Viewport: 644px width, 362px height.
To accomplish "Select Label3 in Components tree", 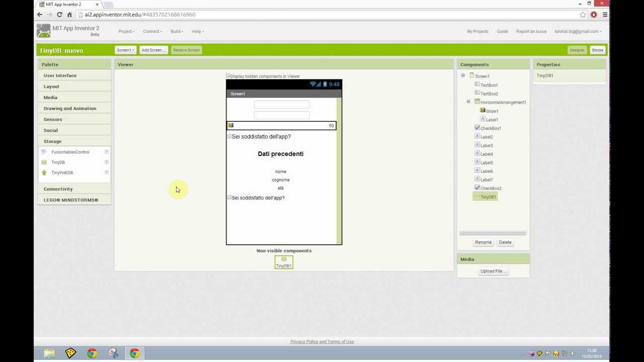I will click(487, 145).
